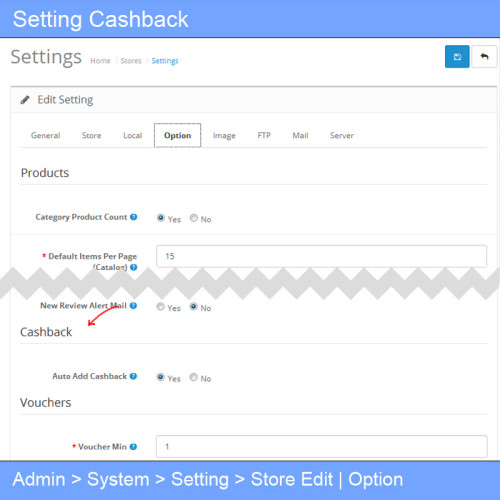Image resolution: width=500 pixels, height=500 pixels.
Task: Select No for Category Product Count
Action: click(194, 218)
